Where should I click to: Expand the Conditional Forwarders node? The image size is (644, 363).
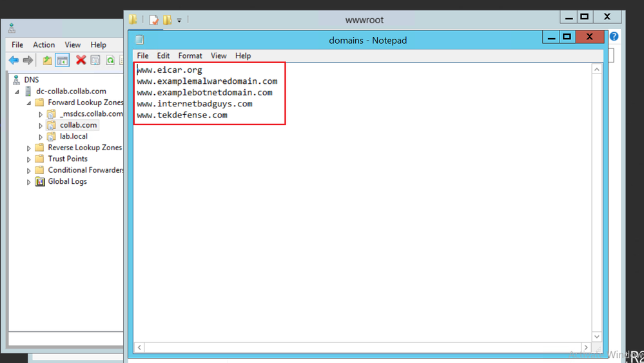pyautogui.click(x=29, y=170)
